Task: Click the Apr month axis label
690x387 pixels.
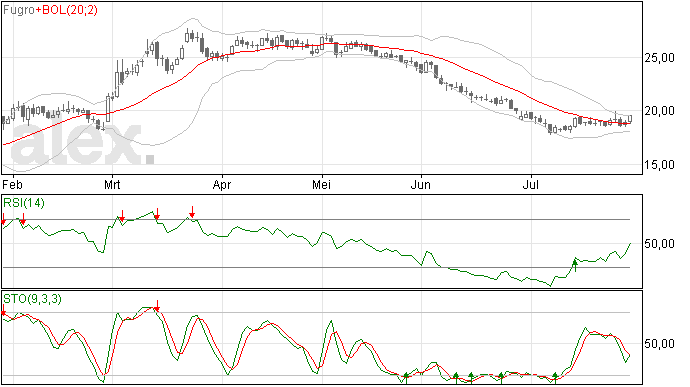Action: click(222, 184)
